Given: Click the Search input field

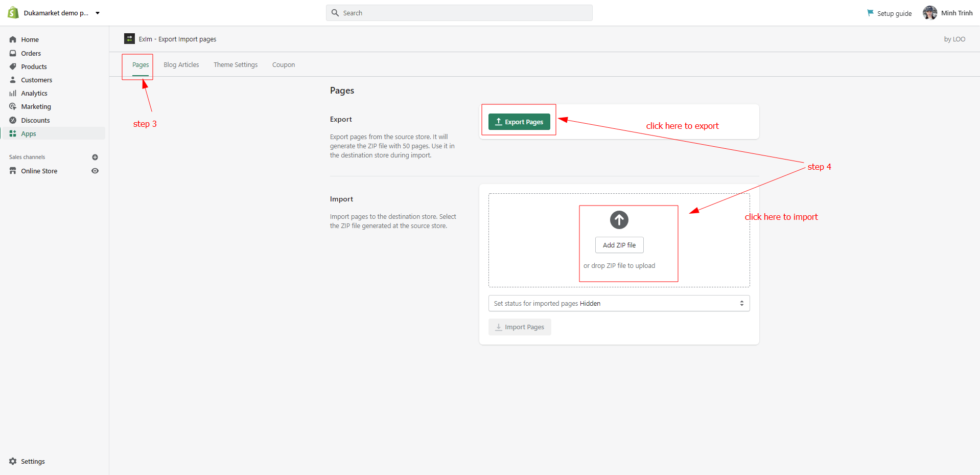Looking at the screenshot, I should coord(459,13).
